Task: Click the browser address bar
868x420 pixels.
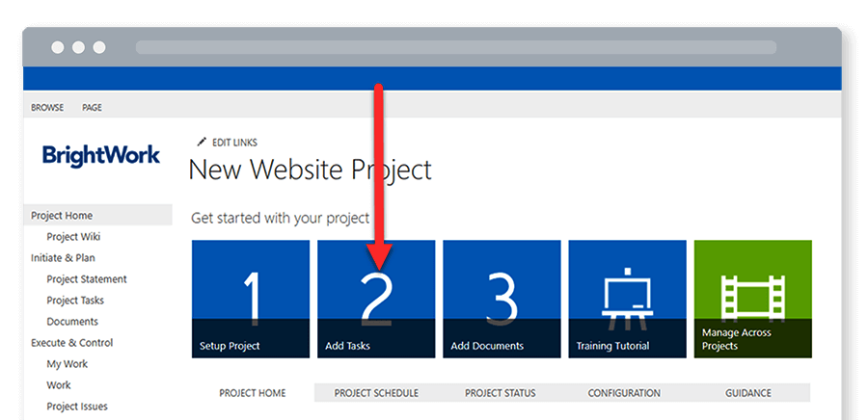Action: [455, 47]
